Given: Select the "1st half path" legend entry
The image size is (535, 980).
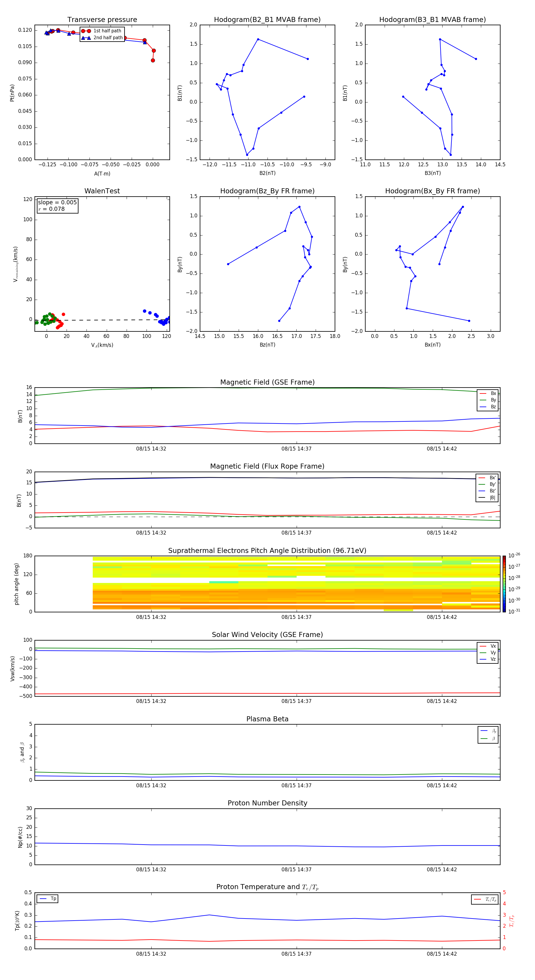Looking at the screenshot, I should 102,31.
